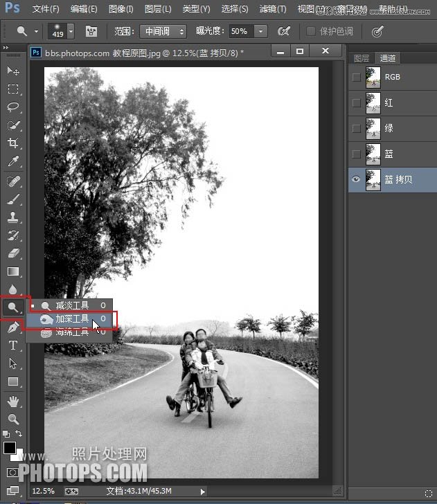437x504 pixels.
Task: Select the Hand tool
Action: [x=13, y=402]
